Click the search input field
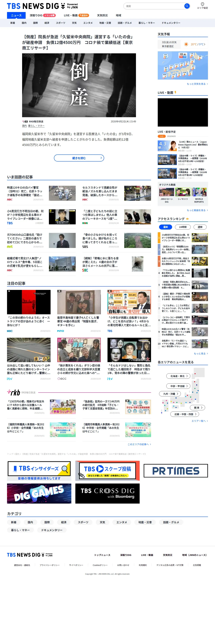Image resolution: width=215 pixels, height=644 pixels. click(x=154, y=6)
